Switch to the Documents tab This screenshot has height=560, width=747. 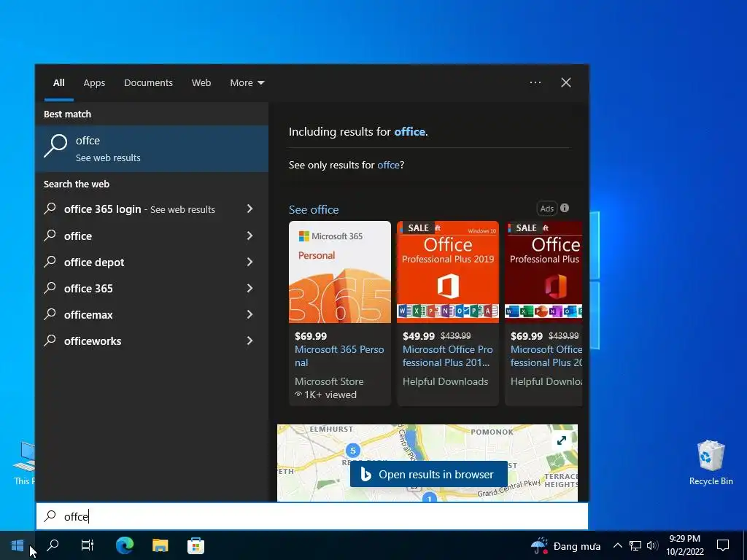(x=148, y=83)
